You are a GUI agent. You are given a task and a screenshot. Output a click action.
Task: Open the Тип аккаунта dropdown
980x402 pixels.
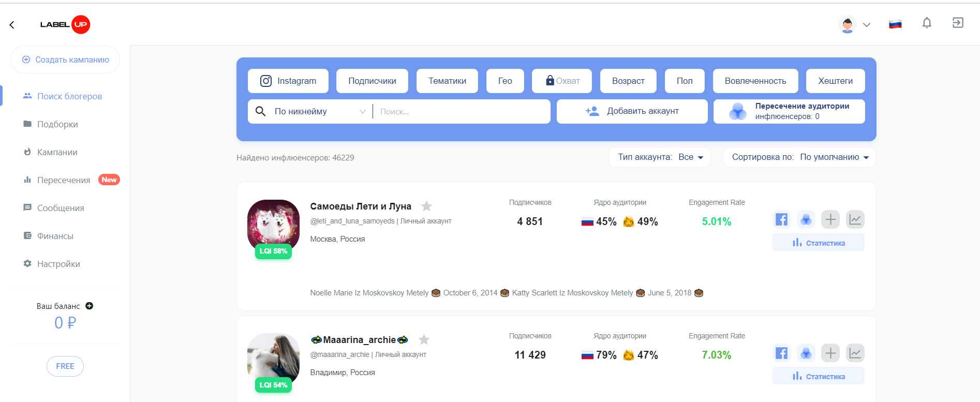[x=660, y=157]
